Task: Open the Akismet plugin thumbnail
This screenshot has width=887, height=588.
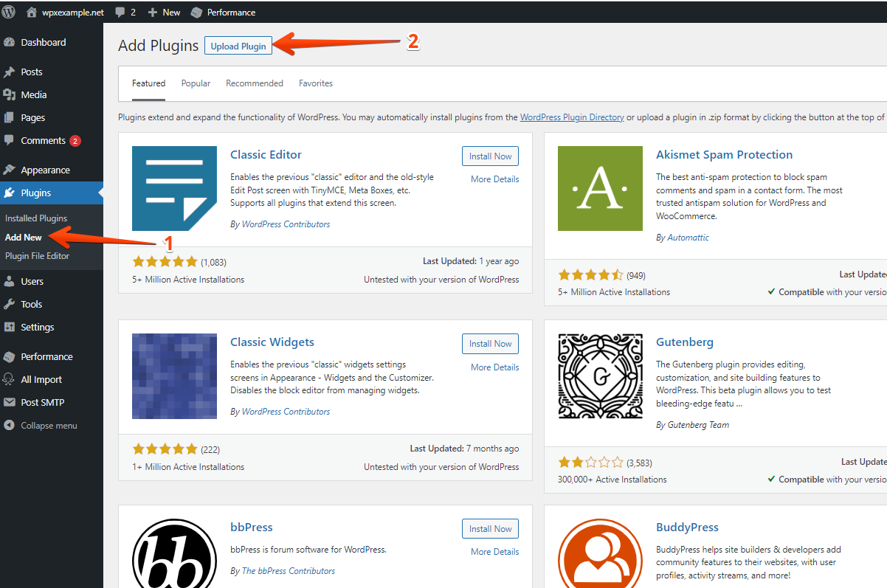Action: click(600, 189)
